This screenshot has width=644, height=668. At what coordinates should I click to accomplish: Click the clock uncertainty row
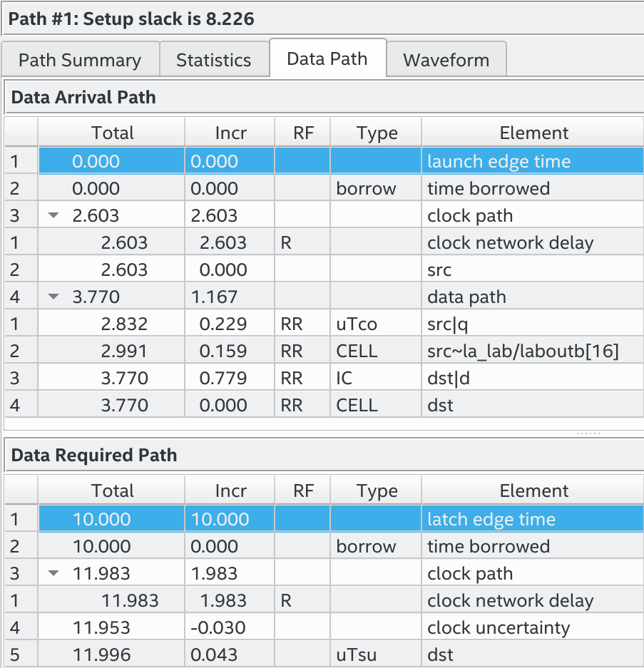[x=499, y=628]
